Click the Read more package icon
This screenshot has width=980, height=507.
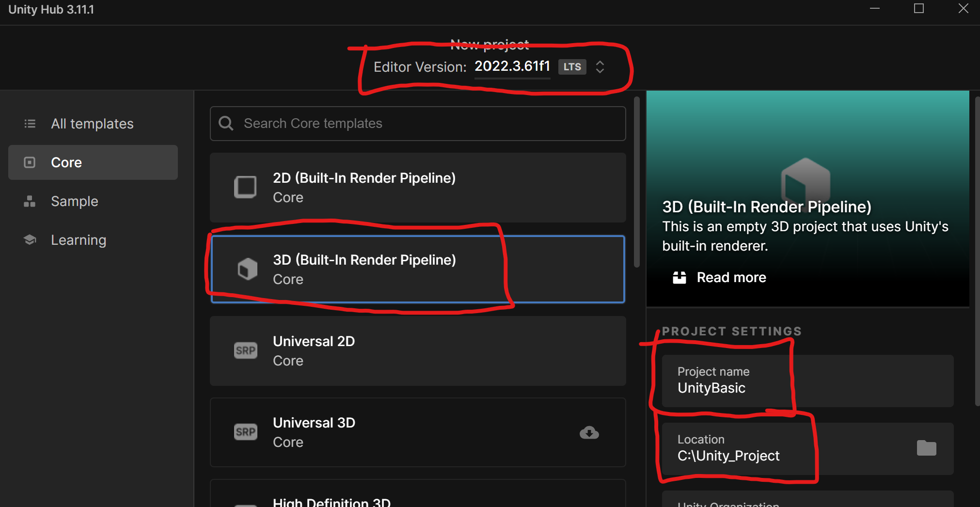(680, 277)
